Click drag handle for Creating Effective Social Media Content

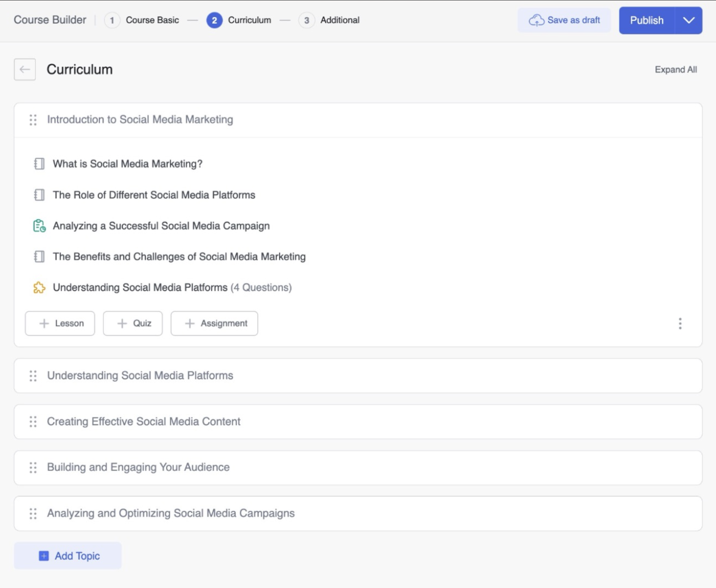(x=33, y=422)
